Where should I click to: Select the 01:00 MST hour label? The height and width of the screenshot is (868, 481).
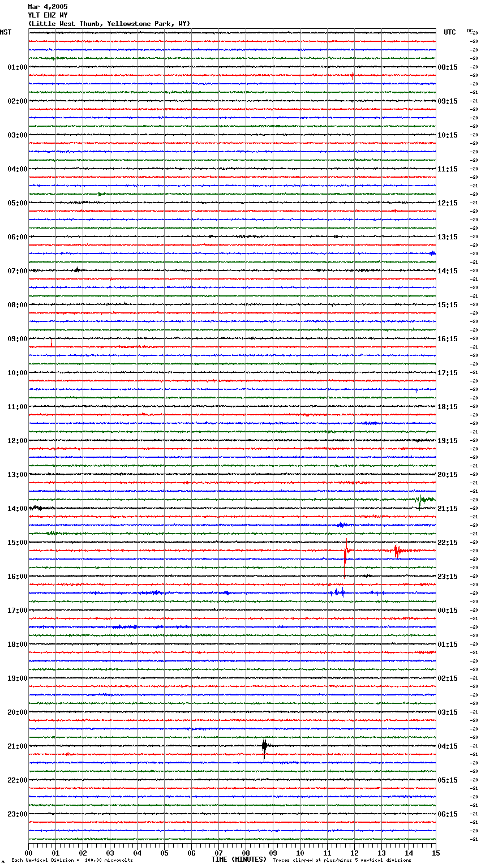[x=17, y=67]
